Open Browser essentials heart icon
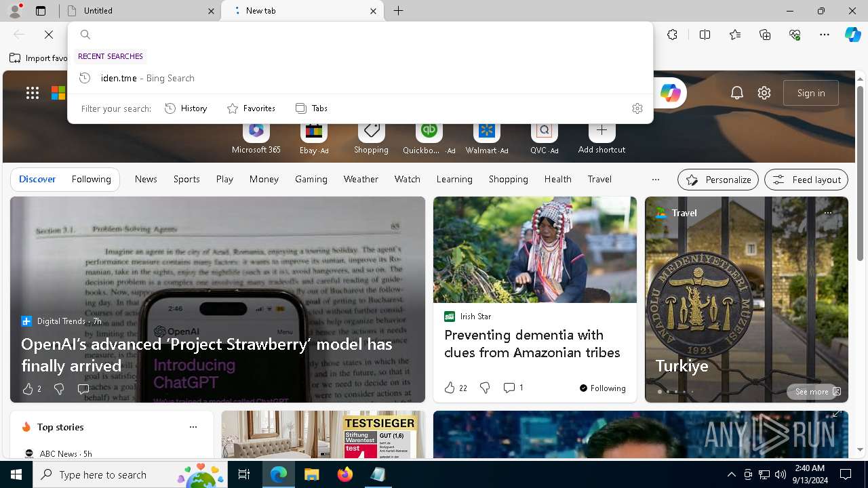The height and width of the screenshot is (488, 868). (x=795, y=35)
